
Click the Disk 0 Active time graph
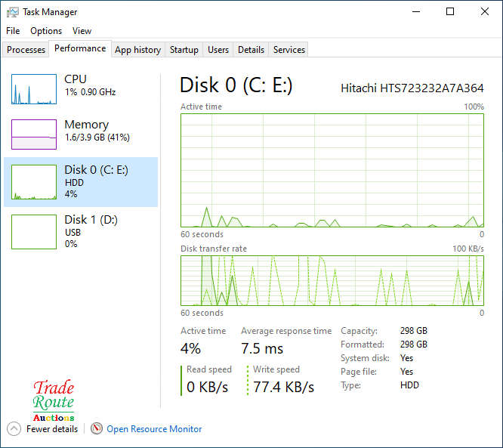[x=332, y=170]
